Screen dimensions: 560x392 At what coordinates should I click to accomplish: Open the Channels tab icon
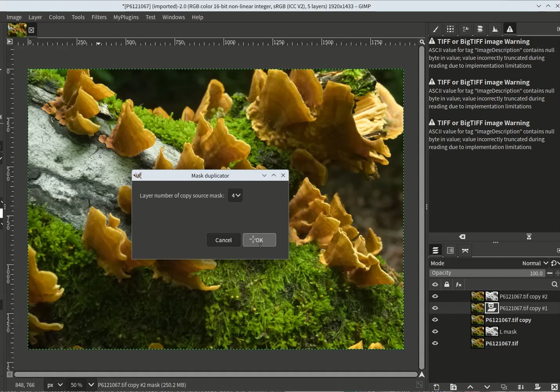[x=450, y=251]
